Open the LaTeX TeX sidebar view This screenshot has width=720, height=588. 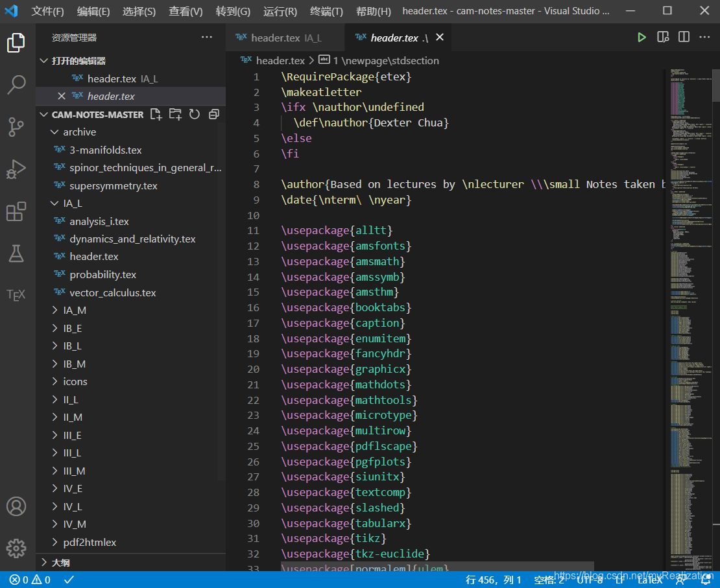click(16, 295)
